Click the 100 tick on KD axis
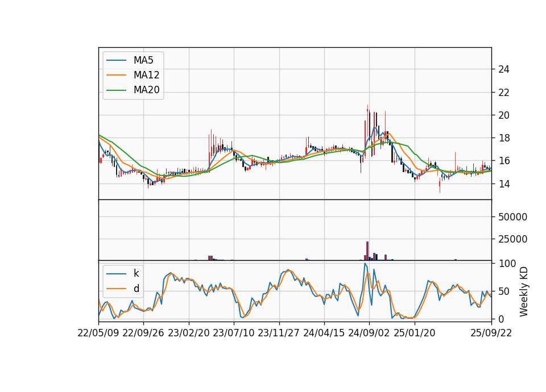This screenshot has height=392, width=546. (507, 264)
